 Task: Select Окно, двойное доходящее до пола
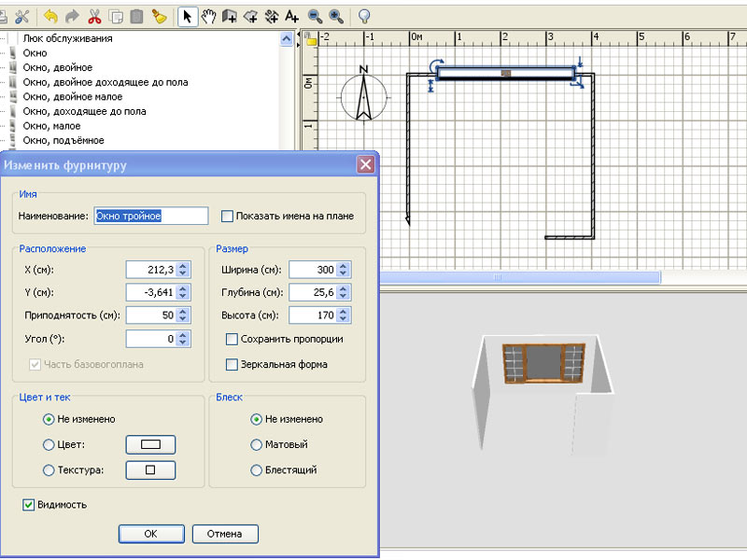click(106, 82)
